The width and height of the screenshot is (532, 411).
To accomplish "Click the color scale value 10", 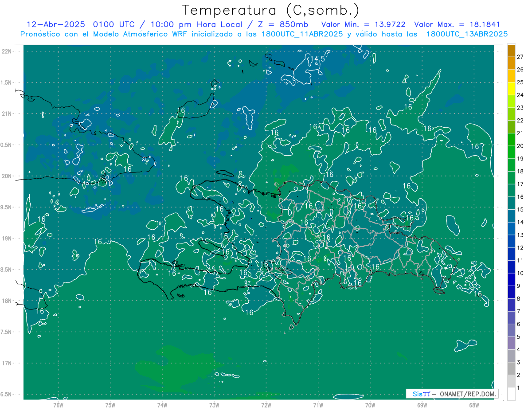I will point(520,273).
